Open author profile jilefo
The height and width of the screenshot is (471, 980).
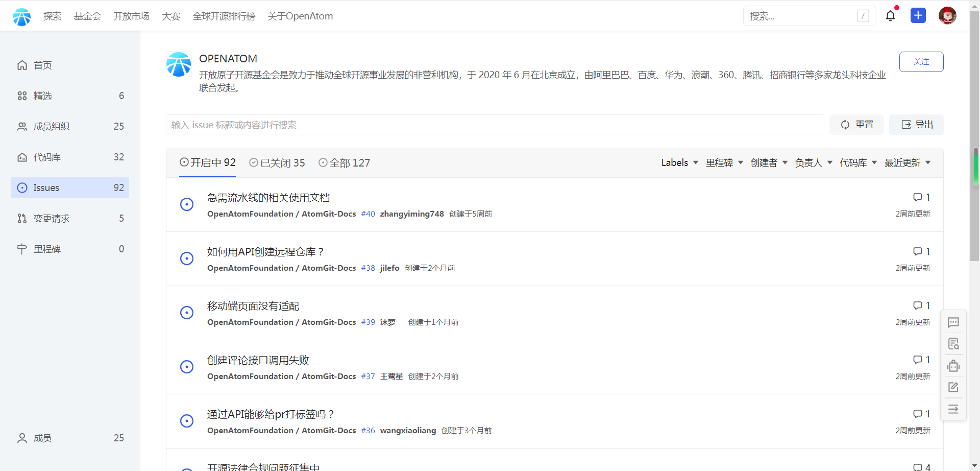(389, 268)
